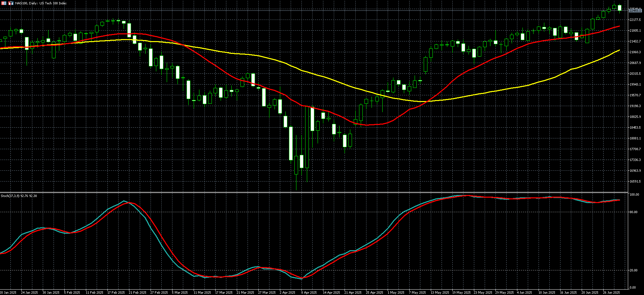Select the Stoch(37,3,9) indicator label
Image resolution: width=644 pixels, height=295 pixels.
click(x=19, y=196)
